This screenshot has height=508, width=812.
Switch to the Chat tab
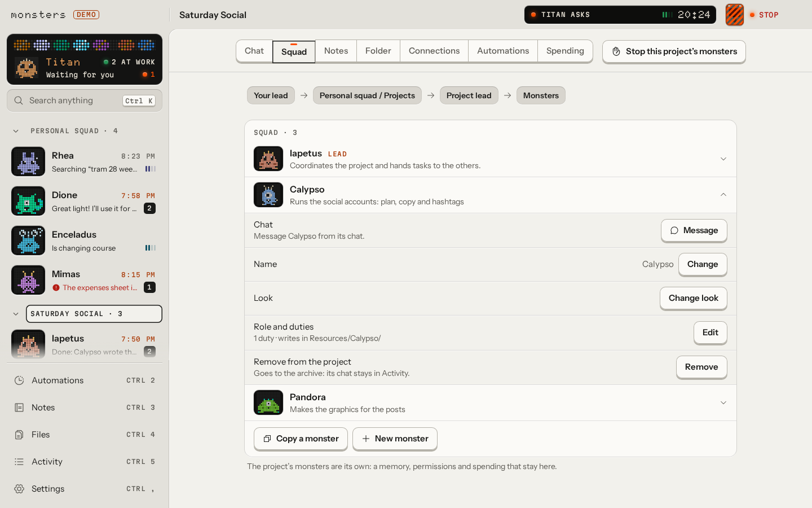[254, 51]
